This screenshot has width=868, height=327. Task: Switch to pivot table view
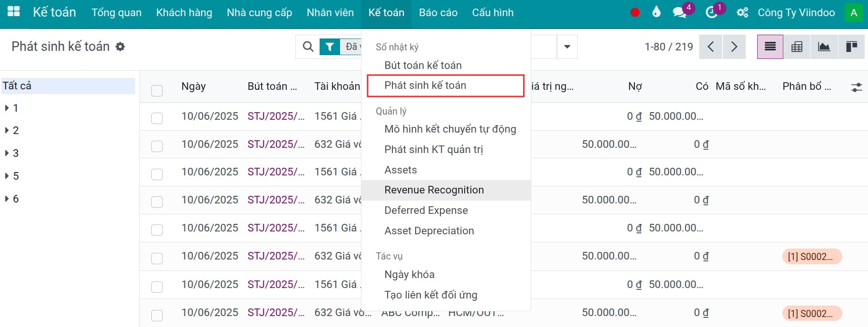[797, 47]
